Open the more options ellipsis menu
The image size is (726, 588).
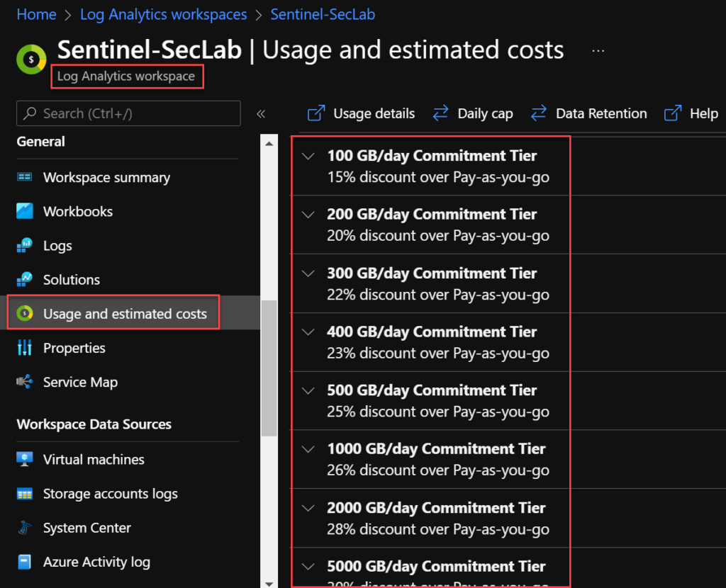pyautogui.click(x=598, y=51)
